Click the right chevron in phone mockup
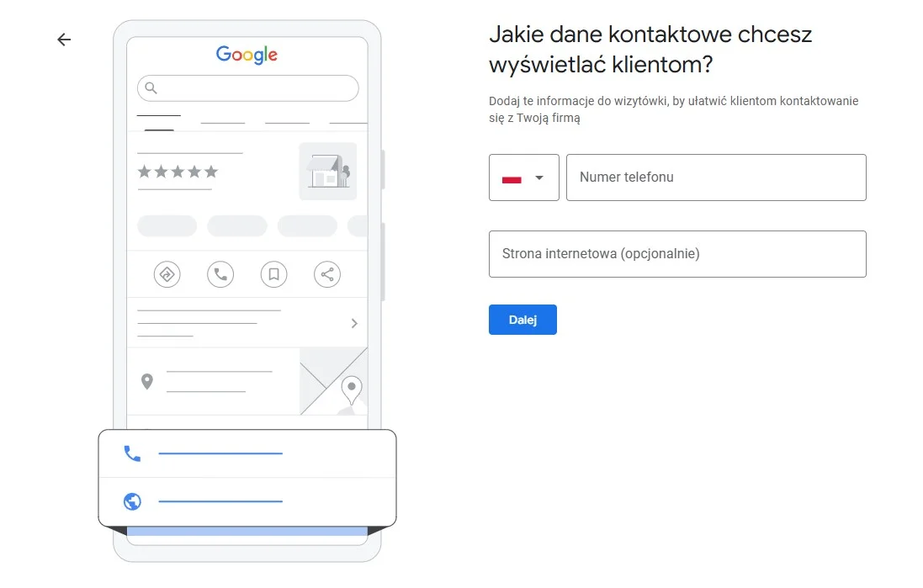 354,323
